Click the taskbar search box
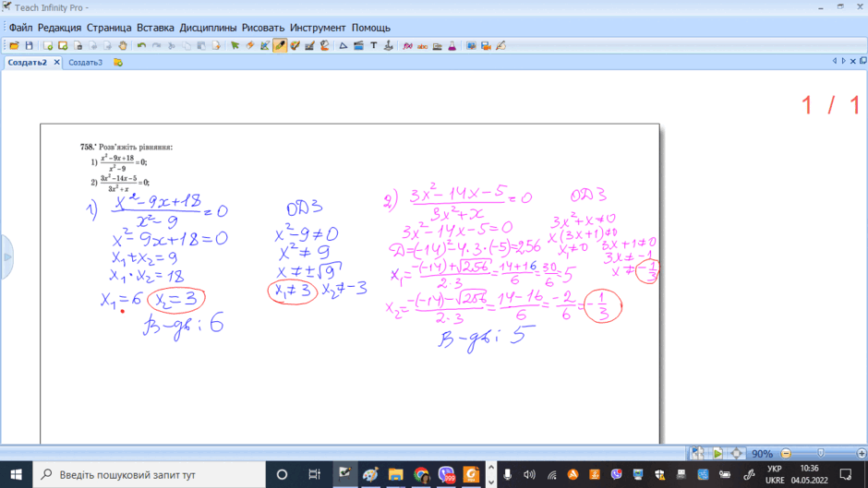868x488 pixels. pos(150,475)
